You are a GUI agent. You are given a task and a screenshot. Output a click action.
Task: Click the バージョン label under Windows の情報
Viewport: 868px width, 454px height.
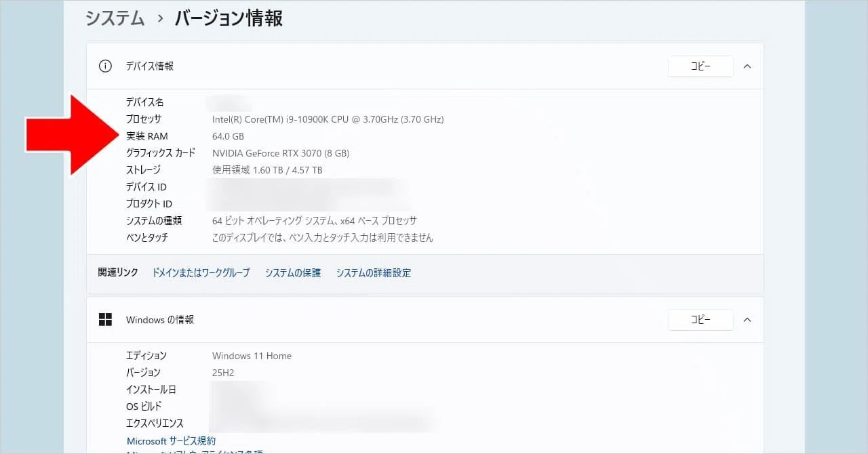143,373
